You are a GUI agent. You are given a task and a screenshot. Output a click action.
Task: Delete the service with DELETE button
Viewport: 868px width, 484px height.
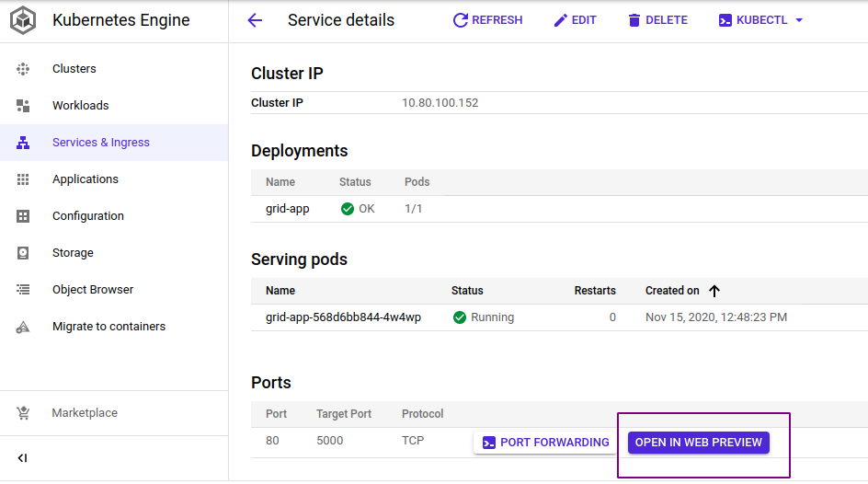657,20
